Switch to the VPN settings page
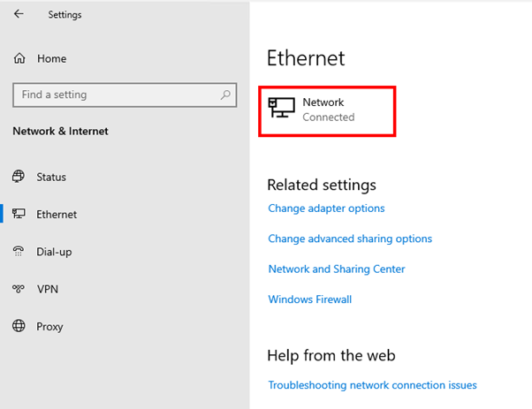Viewport: 532px width, 409px height. click(48, 289)
